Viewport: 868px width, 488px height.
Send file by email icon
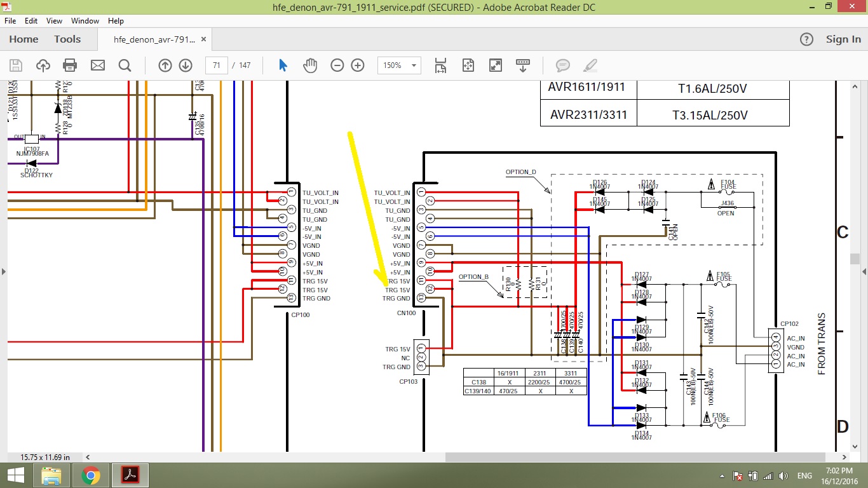(97, 65)
